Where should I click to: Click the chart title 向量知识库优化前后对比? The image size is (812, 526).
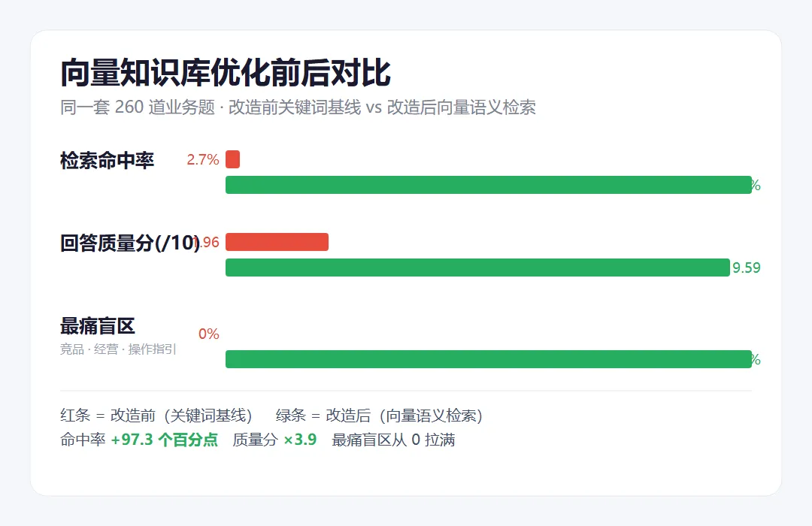click(226, 73)
